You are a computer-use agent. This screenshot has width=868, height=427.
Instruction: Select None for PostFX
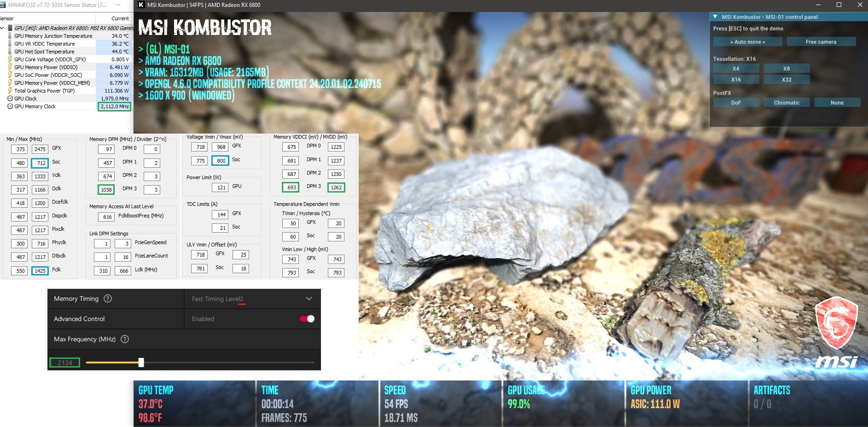point(837,103)
